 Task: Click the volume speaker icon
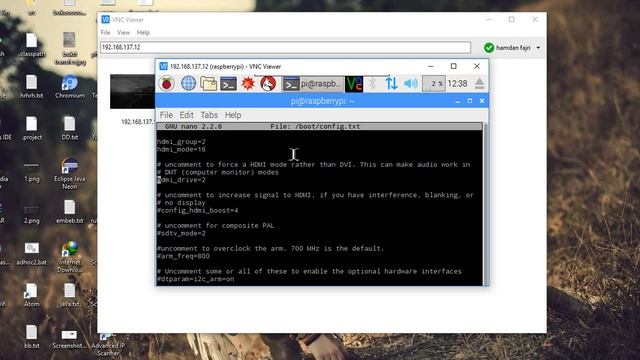coord(411,84)
